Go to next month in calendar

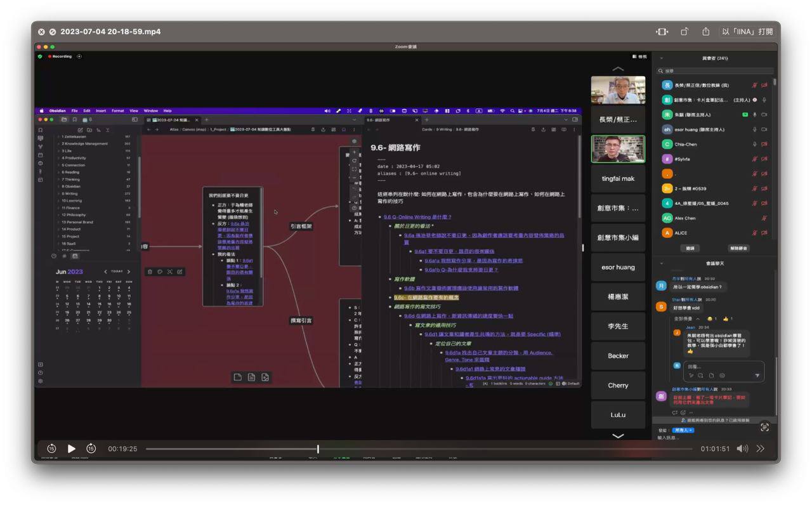tap(129, 272)
